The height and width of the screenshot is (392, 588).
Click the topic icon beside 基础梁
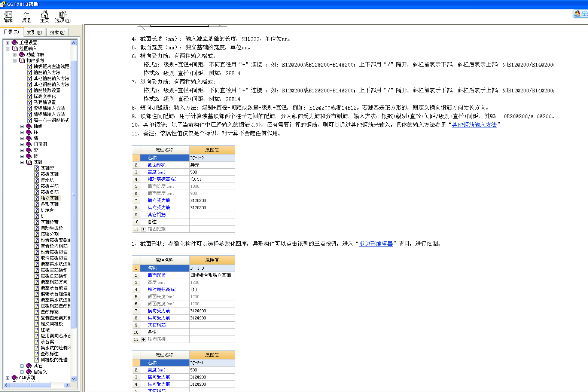tap(37, 168)
